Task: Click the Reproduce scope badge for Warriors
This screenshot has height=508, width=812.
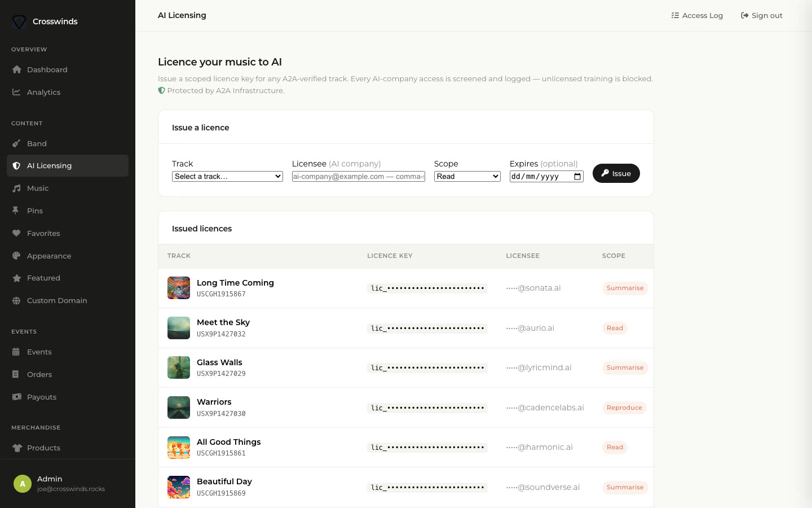Action: 624,408
